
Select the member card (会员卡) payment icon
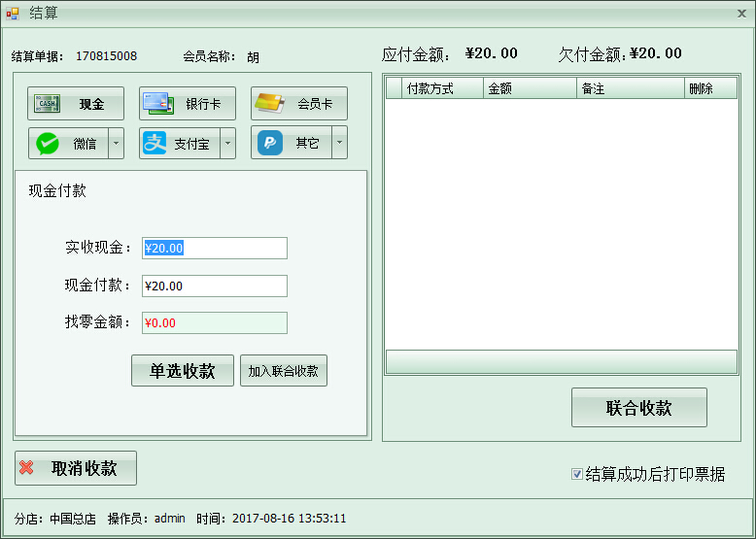269,104
